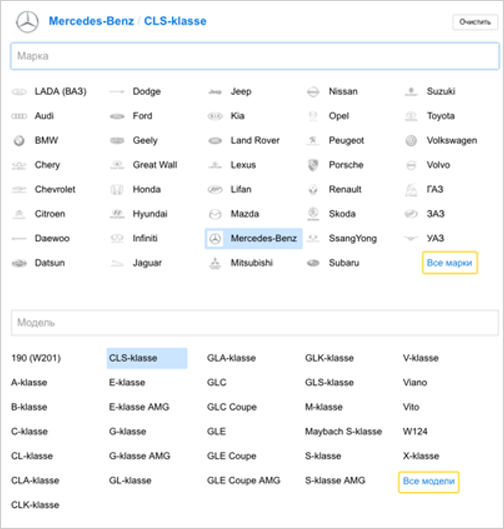Screen dimensions: 504x529
Task: Show all brands via Все марки
Action: pyautogui.click(x=450, y=262)
